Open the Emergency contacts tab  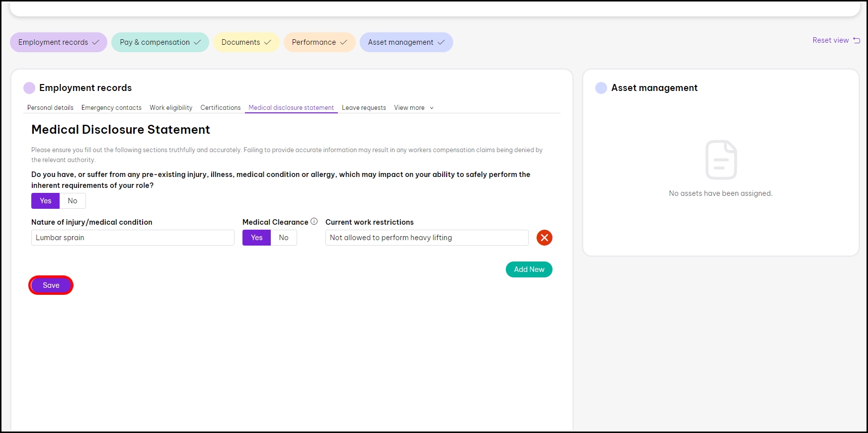pyautogui.click(x=111, y=108)
